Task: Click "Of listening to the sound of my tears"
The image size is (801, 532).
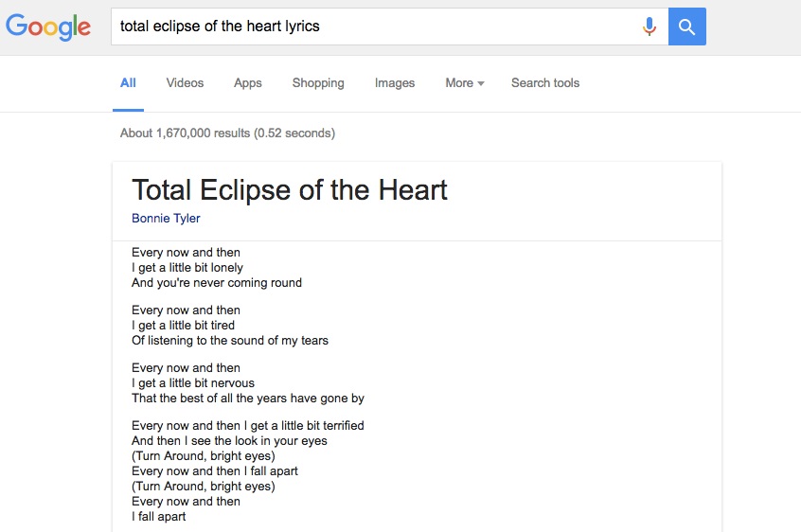Action: [x=230, y=341]
